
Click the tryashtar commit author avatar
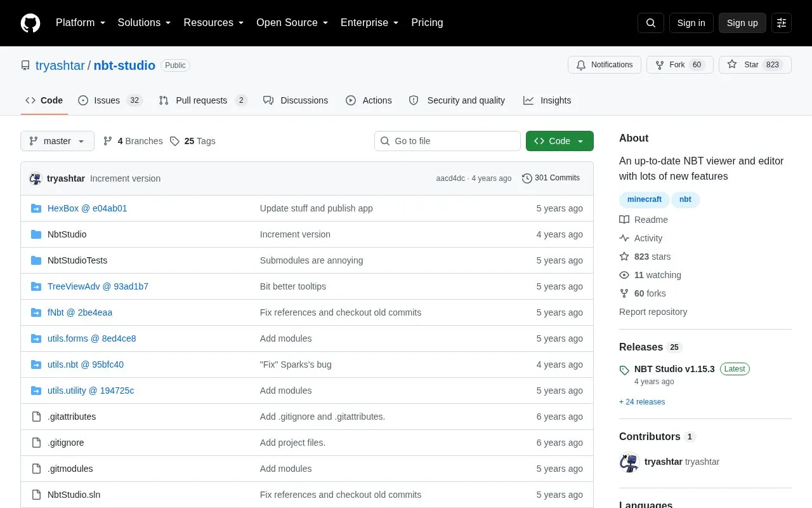pos(36,178)
